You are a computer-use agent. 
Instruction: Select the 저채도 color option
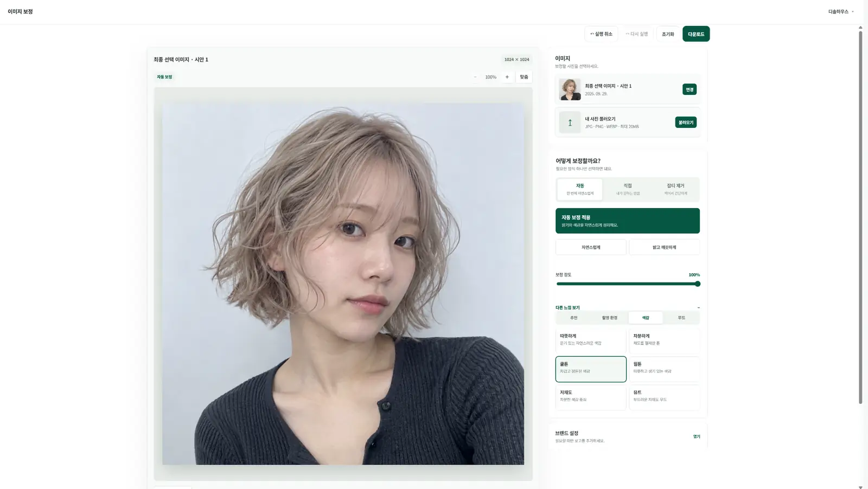point(591,397)
